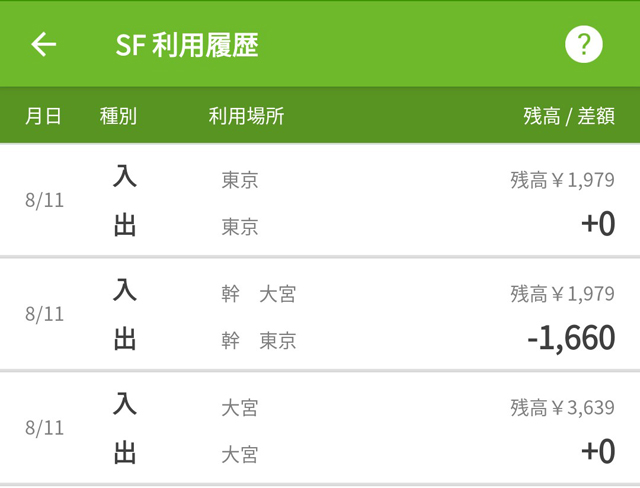Tap the first row's 入 label beside 東京
Screen dimensions: 640x488
125,176
